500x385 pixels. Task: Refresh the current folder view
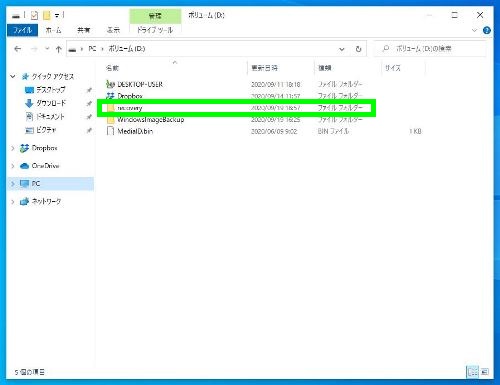click(358, 49)
